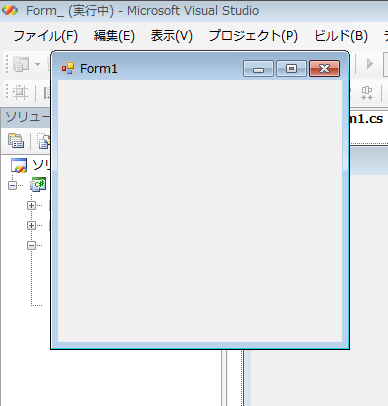This screenshot has width=388, height=406.
Task: Open the 編集(E) menu
Action: (114, 36)
